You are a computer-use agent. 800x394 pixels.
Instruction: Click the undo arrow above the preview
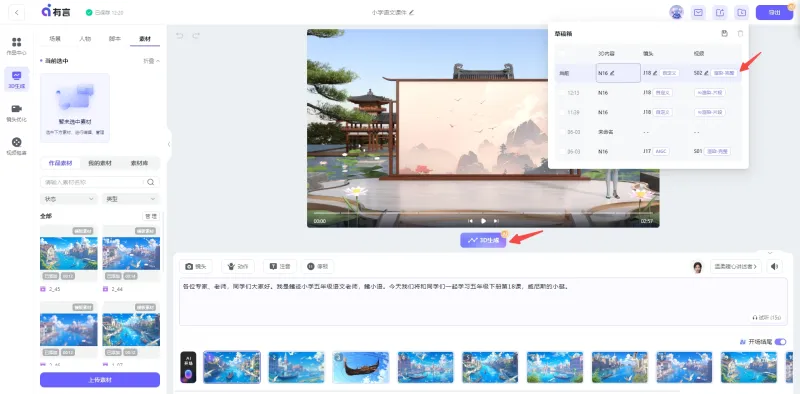coord(179,36)
